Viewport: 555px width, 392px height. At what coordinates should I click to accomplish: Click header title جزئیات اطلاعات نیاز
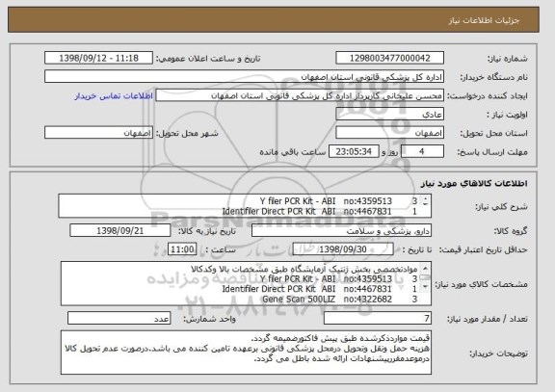pos(484,20)
